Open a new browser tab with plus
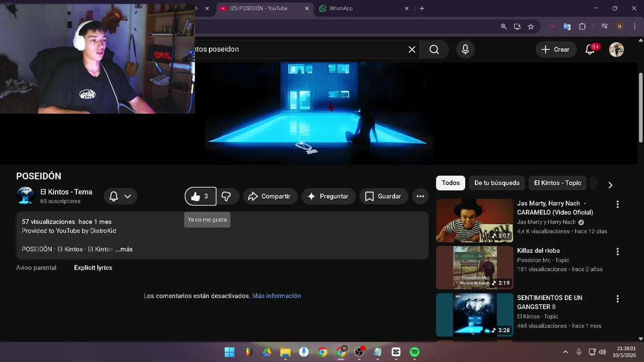The width and height of the screenshot is (644, 362). pos(422,8)
